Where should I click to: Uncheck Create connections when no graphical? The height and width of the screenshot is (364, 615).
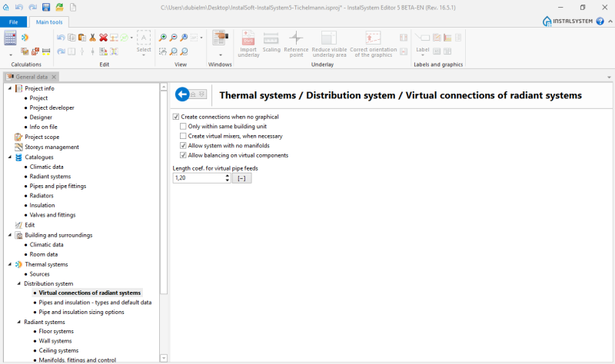coord(176,117)
